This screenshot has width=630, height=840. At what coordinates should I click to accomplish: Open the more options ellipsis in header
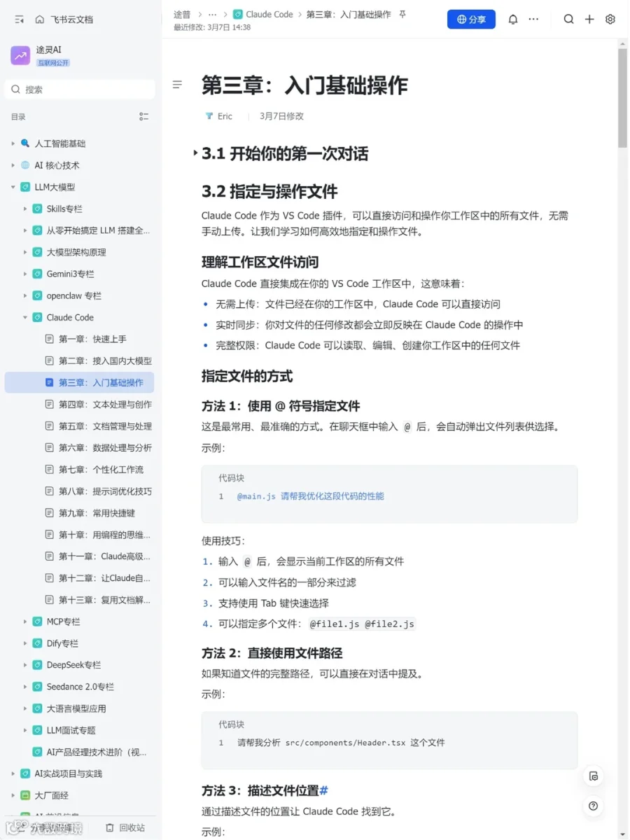tap(534, 20)
